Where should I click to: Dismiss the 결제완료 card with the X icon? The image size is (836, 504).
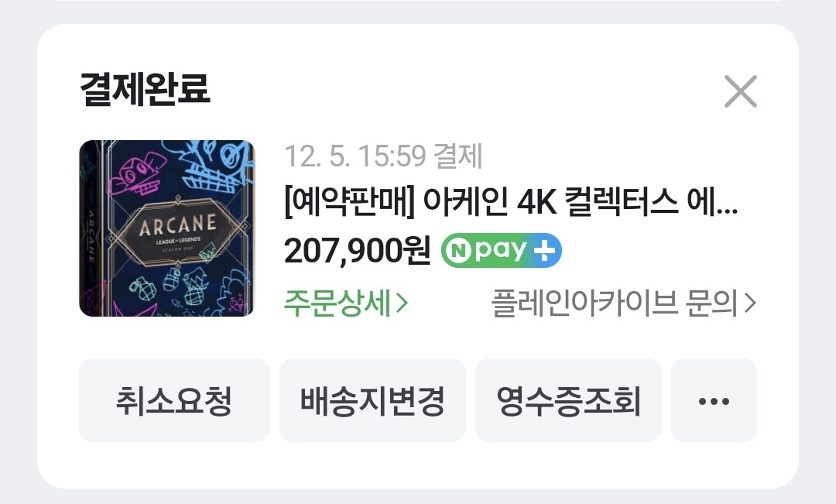741,91
